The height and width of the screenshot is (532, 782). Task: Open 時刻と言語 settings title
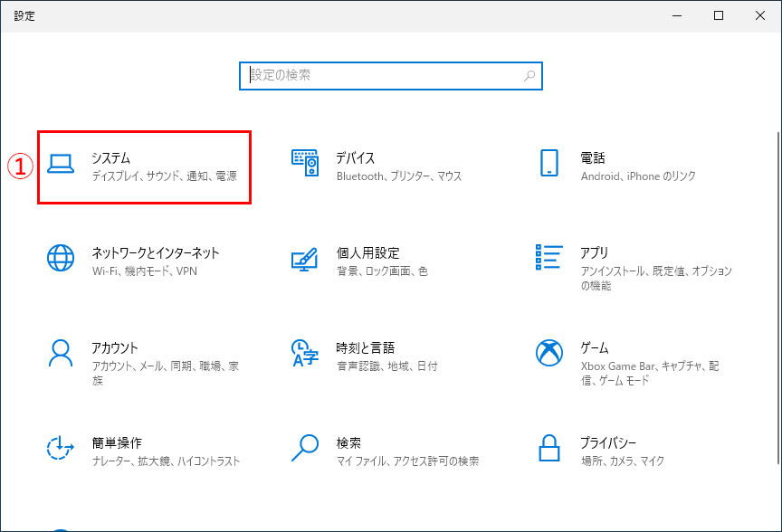tap(366, 347)
